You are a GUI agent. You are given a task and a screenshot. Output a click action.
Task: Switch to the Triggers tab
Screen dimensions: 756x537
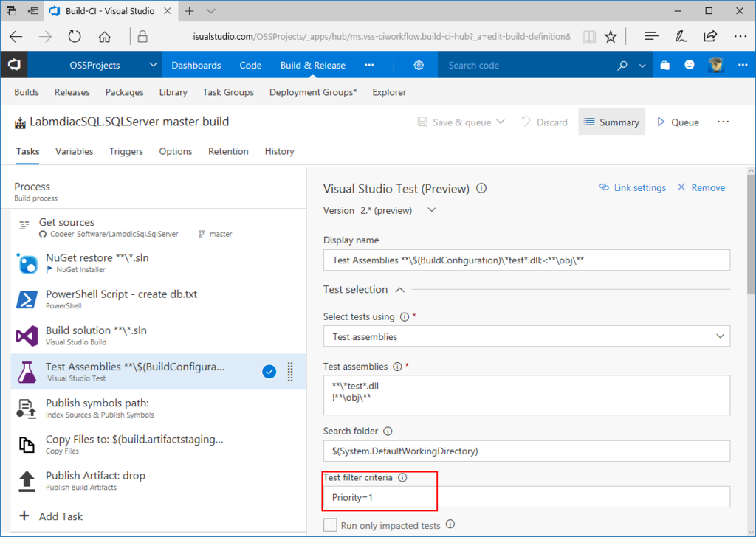click(x=126, y=151)
